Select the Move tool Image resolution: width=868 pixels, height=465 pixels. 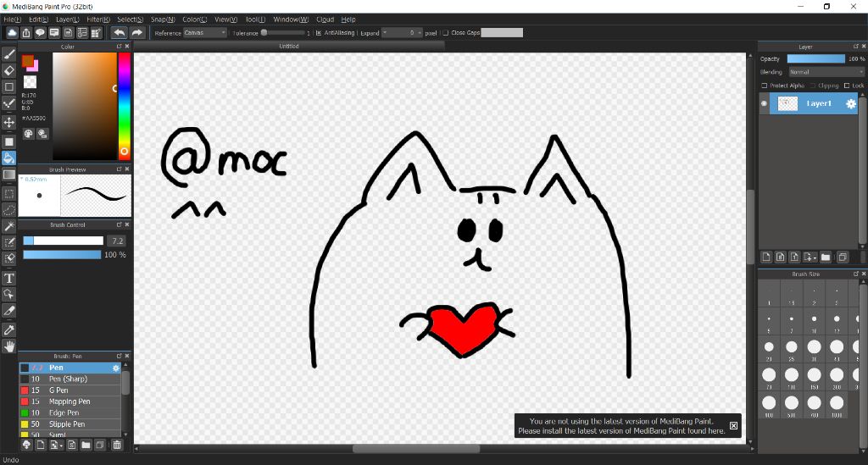8,122
